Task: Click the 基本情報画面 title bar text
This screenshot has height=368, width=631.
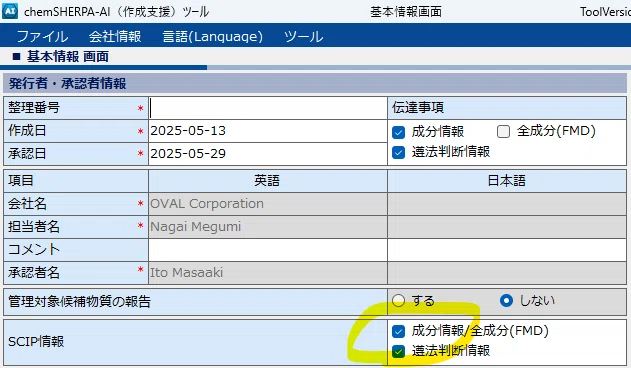Action: click(x=406, y=12)
